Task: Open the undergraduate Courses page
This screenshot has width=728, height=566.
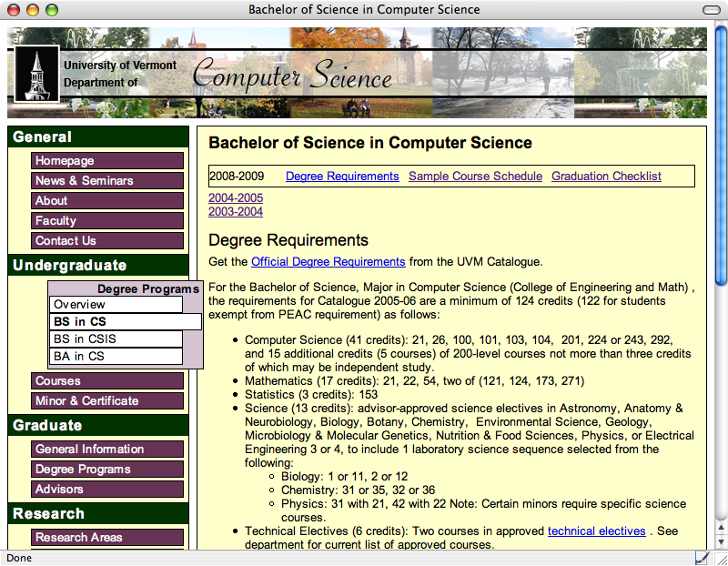Action: point(107,380)
